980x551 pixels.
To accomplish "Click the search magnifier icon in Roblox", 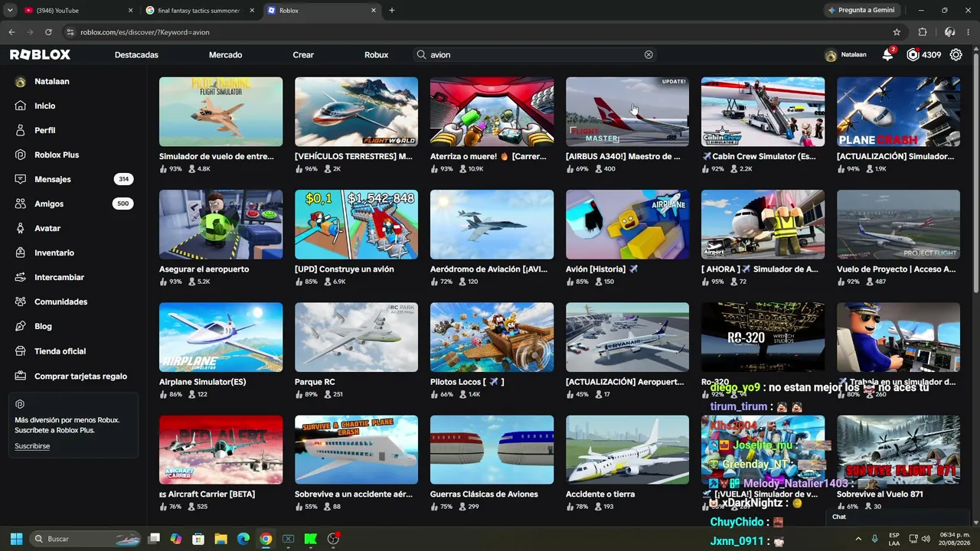I will [x=421, y=55].
